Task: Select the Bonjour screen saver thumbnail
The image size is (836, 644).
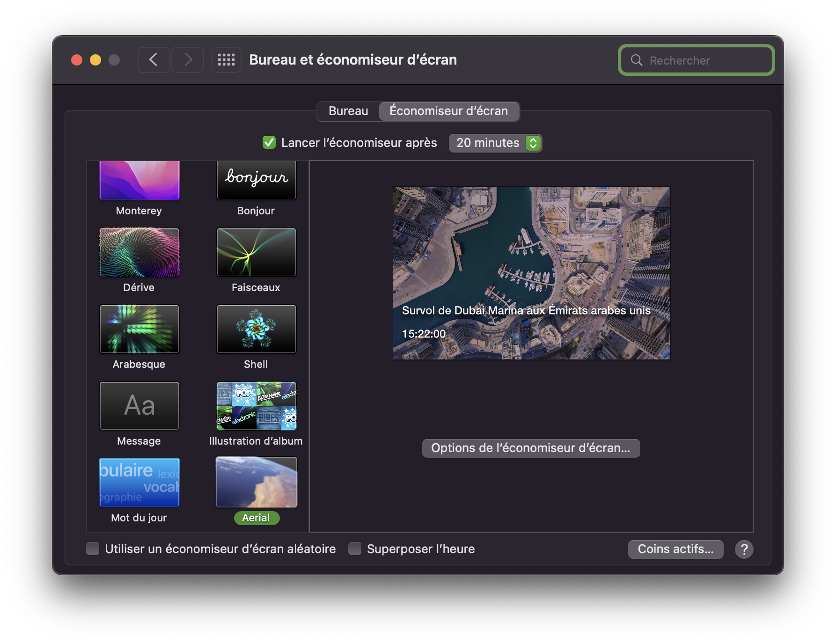Action: point(257,180)
